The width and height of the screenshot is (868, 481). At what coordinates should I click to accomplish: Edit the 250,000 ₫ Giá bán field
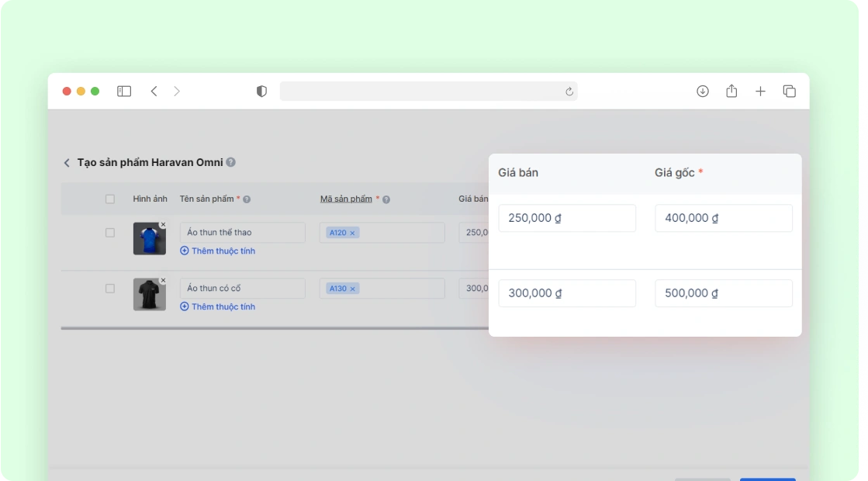pos(566,218)
